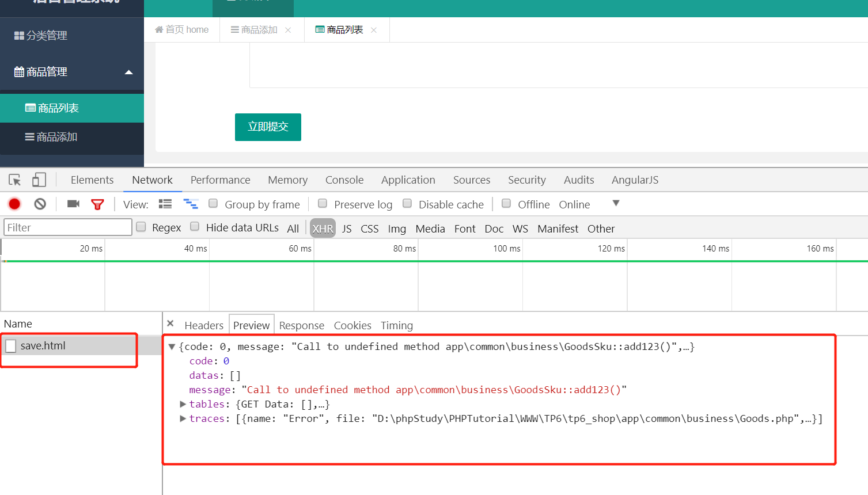Expand the traces array in preview
Viewport: 868px width, 495px height.
[183, 418]
